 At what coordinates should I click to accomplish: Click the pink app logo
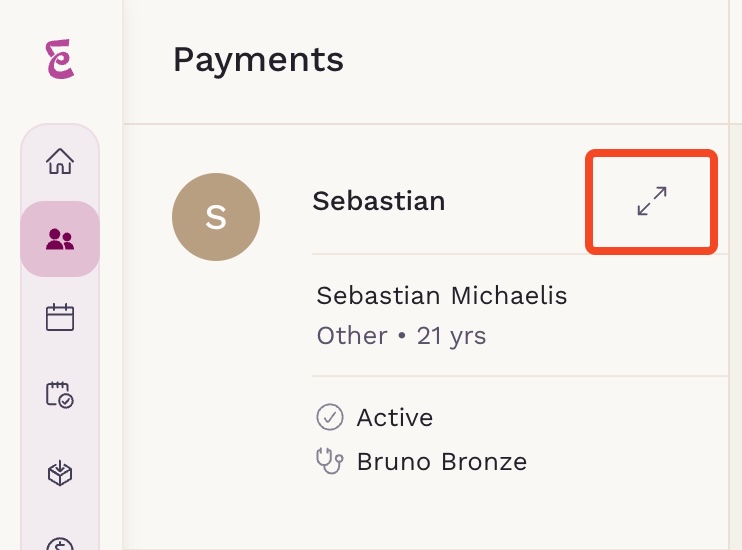pyautogui.click(x=60, y=59)
